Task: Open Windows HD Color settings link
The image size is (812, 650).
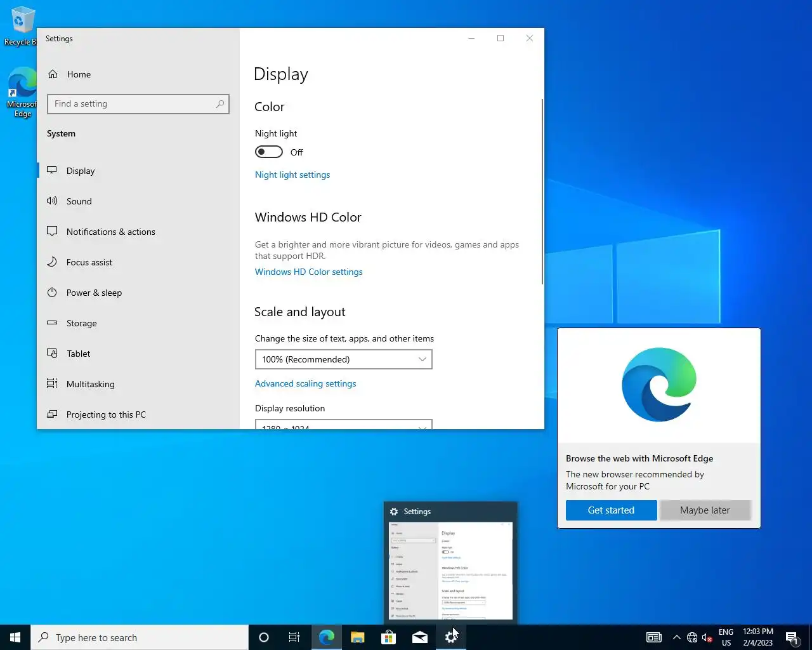Action: click(x=309, y=272)
